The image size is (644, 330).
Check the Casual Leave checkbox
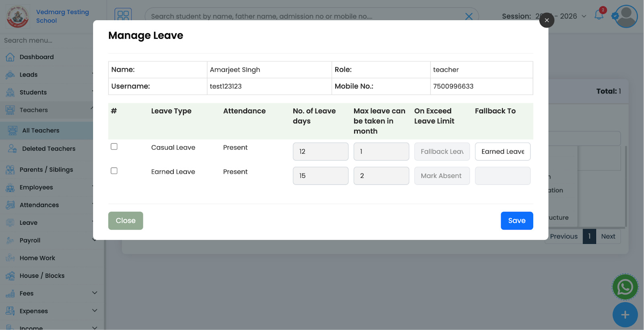[114, 147]
